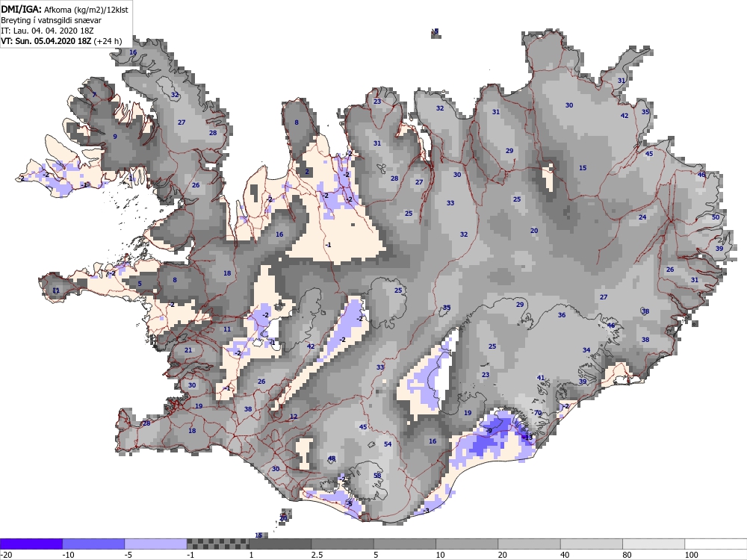
Task: Click the 'DMI/IGA: Afkoma (kg/m2)/12klst' title line
Action: (x=64, y=9)
